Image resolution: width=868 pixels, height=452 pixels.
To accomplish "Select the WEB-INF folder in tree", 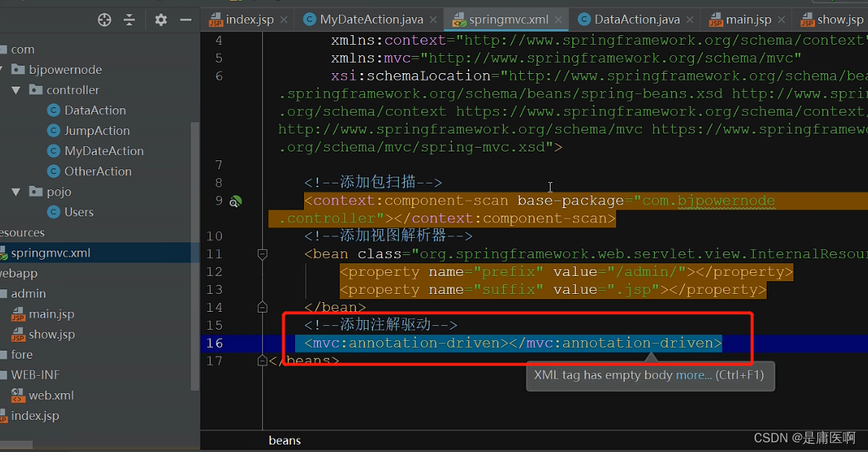I will (x=35, y=375).
